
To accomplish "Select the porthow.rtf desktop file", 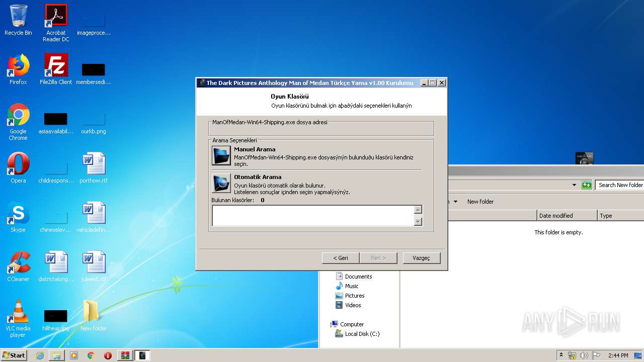I will (94, 168).
